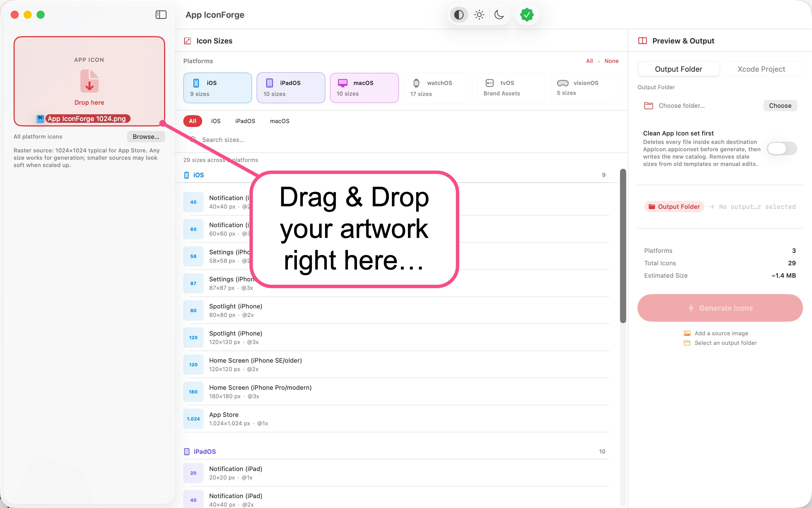The height and width of the screenshot is (508, 812).
Task: Click the 20 badge for Notification (iPad)
Action: [x=193, y=473]
